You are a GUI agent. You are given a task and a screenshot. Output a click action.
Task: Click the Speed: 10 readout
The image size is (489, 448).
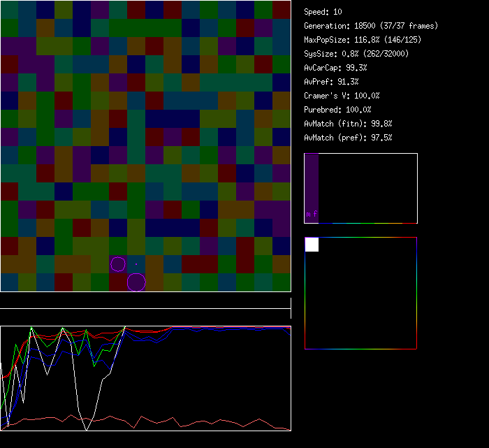pyautogui.click(x=323, y=12)
